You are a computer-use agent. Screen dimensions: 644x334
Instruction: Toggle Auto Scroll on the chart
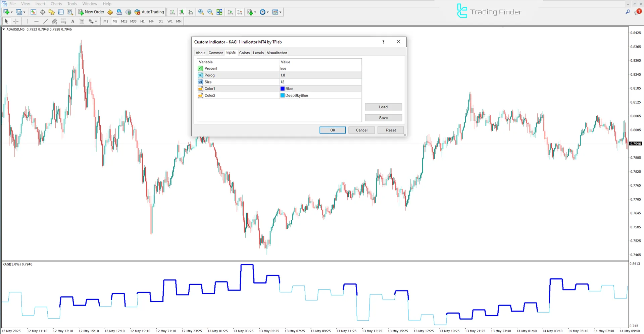coord(230,12)
